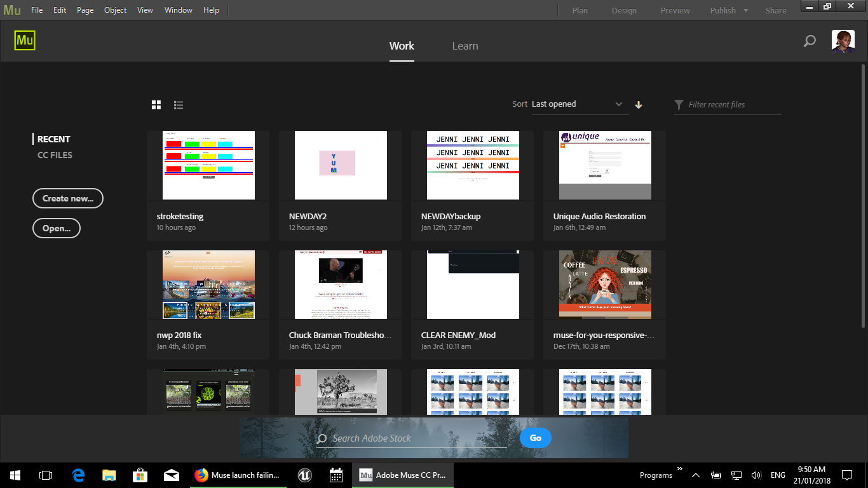Open the Unique Audio Restoration thumbnail
The image size is (868, 488).
605,165
